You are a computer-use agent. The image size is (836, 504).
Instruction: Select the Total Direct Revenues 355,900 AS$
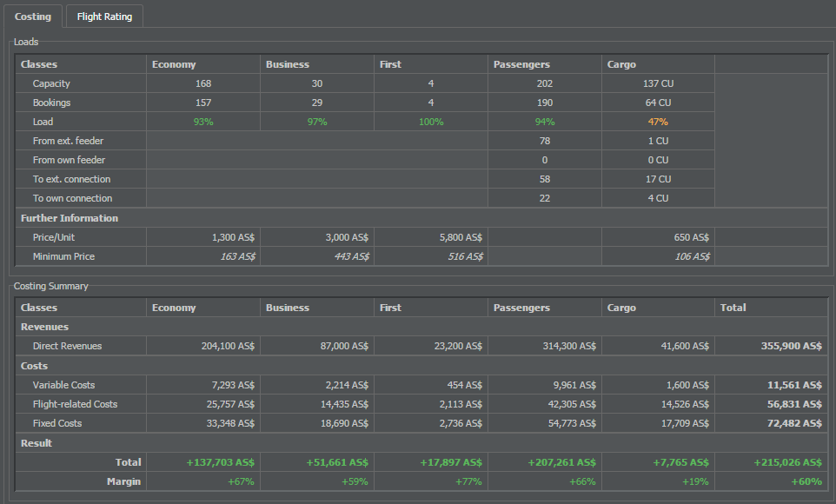pos(771,346)
